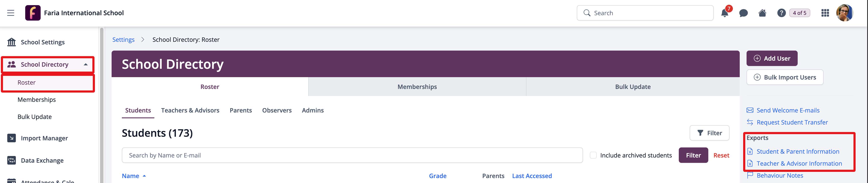Open the apps grid launcher
The image size is (868, 183).
click(x=825, y=13)
